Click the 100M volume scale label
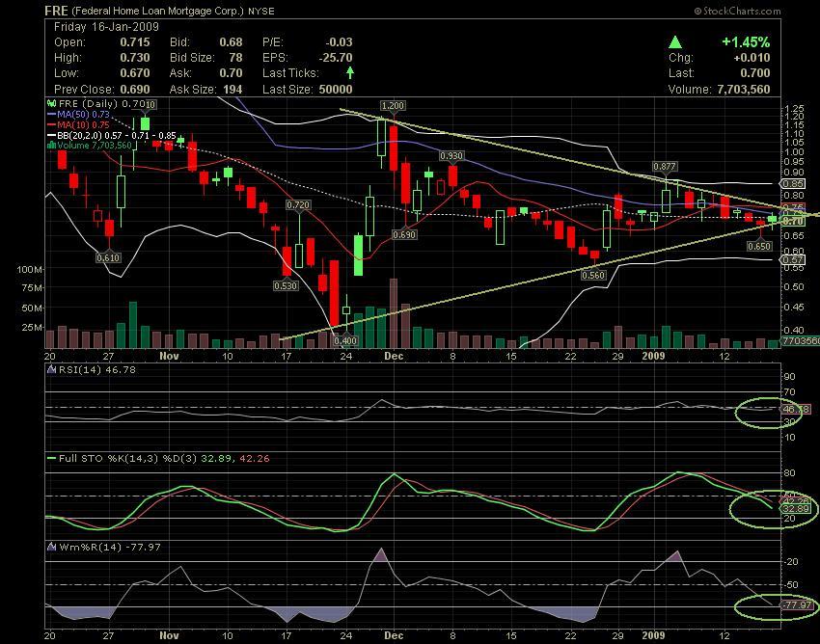 click(31, 269)
